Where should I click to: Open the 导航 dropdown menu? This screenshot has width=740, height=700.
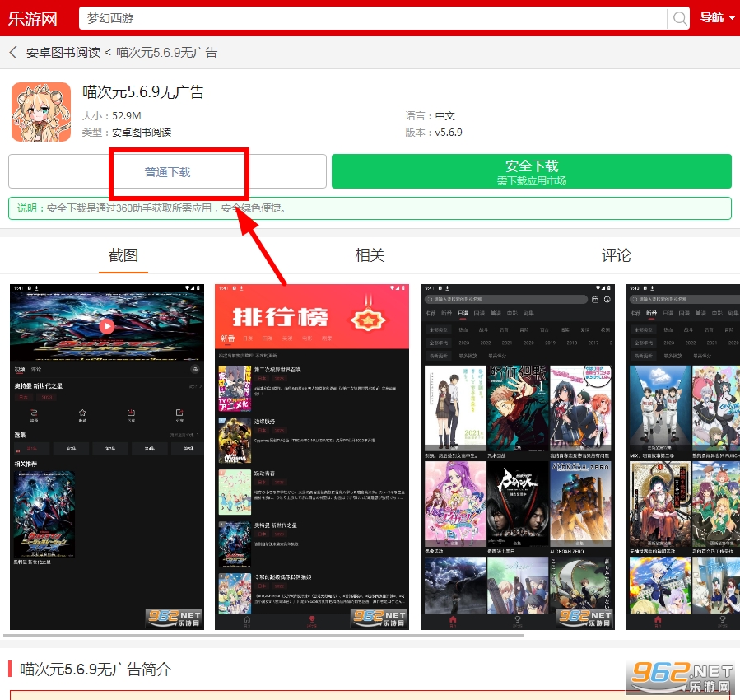click(717, 18)
